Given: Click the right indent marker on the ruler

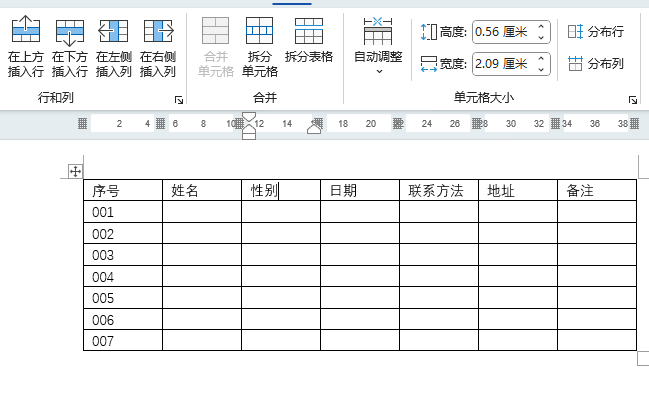Looking at the screenshot, I should coord(314,129).
